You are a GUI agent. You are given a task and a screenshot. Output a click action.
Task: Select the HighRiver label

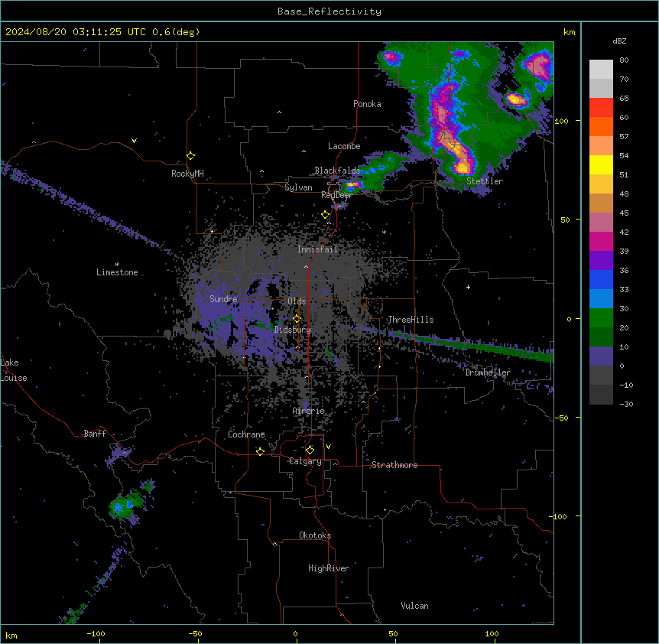coord(329,568)
